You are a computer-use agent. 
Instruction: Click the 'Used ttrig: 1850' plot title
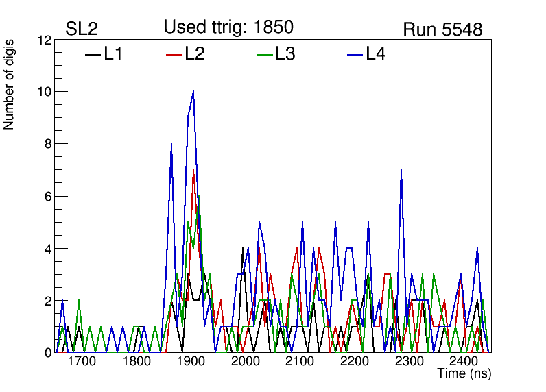(x=228, y=27)
